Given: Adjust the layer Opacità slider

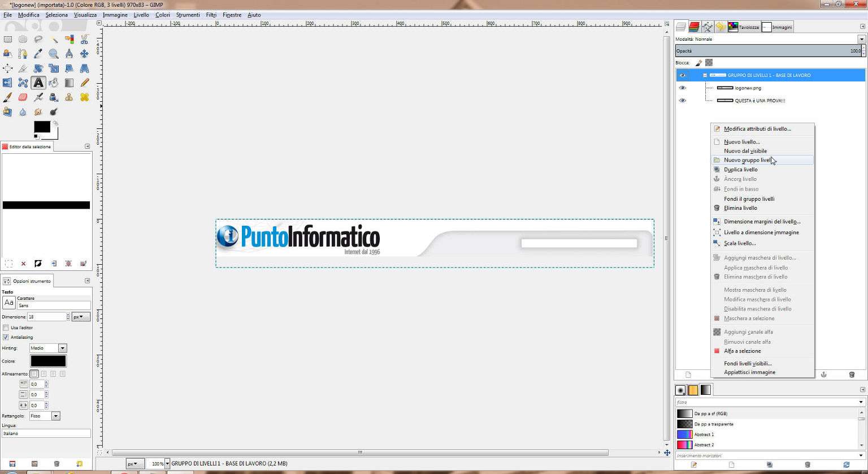Looking at the screenshot, I should pos(770,51).
